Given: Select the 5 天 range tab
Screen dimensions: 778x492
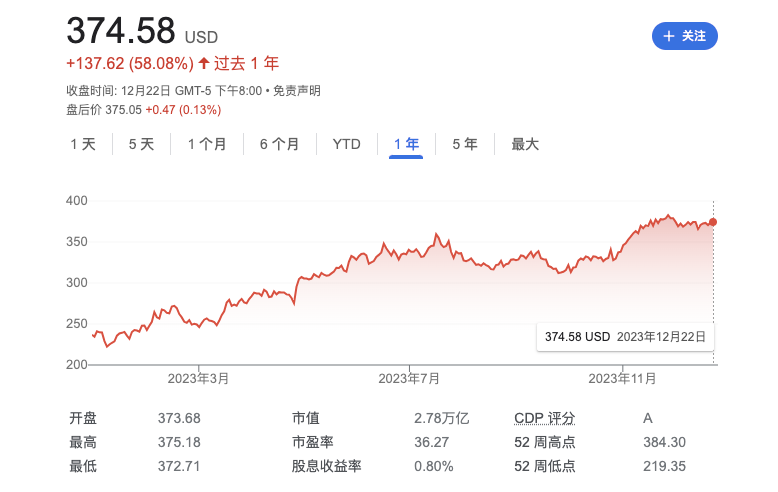Looking at the screenshot, I should (x=141, y=144).
